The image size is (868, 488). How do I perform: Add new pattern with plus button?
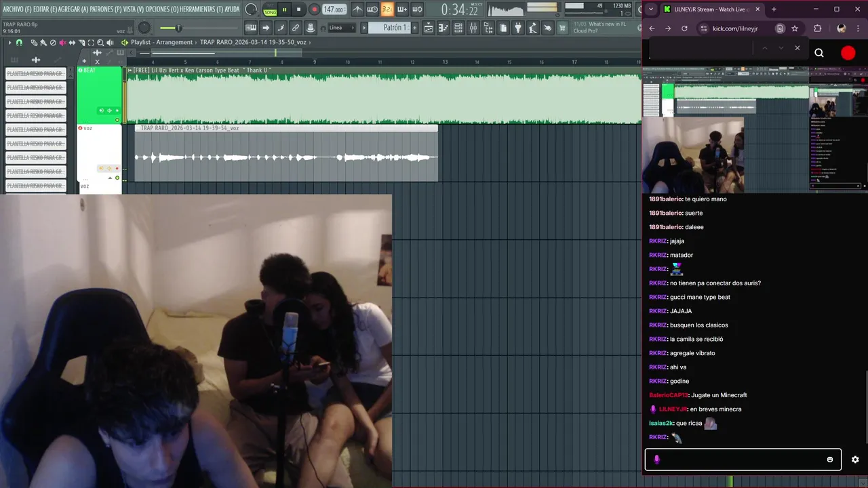pyautogui.click(x=414, y=28)
